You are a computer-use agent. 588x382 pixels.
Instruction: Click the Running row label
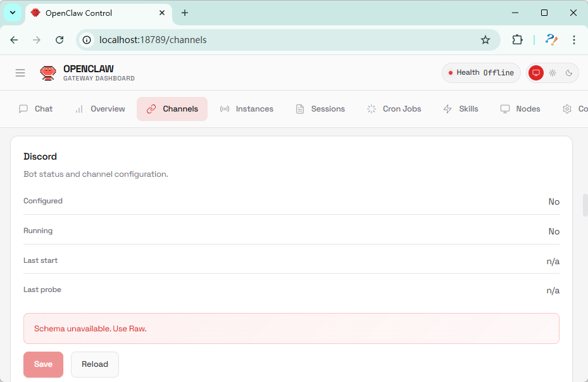(x=38, y=231)
